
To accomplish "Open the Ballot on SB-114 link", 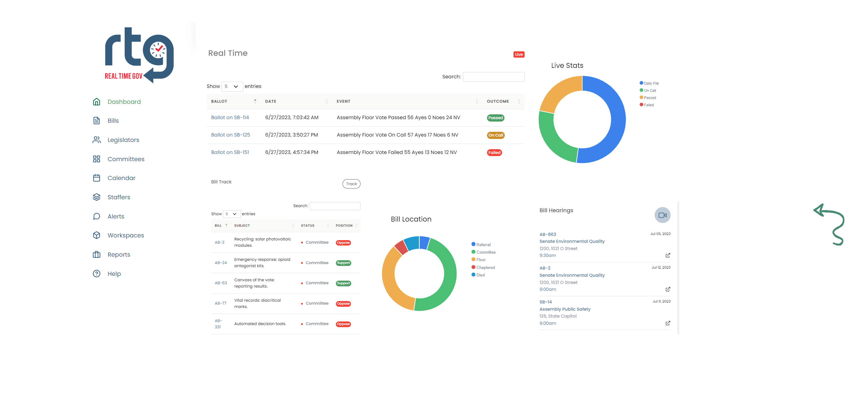I will tap(230, 117).
